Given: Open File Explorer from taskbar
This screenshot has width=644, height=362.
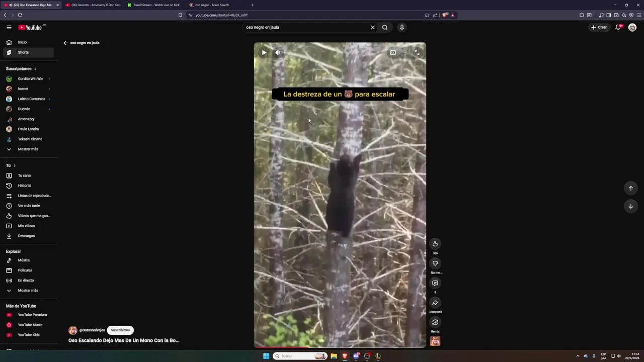Looking at the screenshot, I should click(334, 356).
